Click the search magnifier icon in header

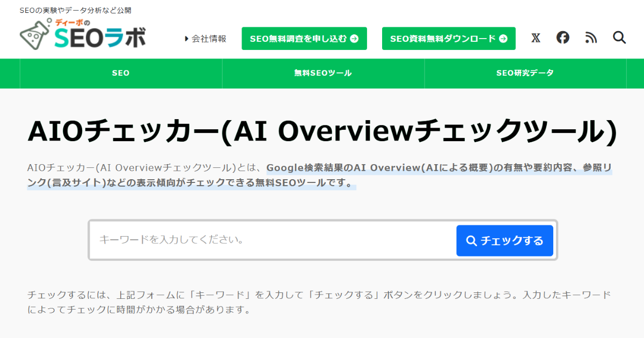[x=619, y=38]
